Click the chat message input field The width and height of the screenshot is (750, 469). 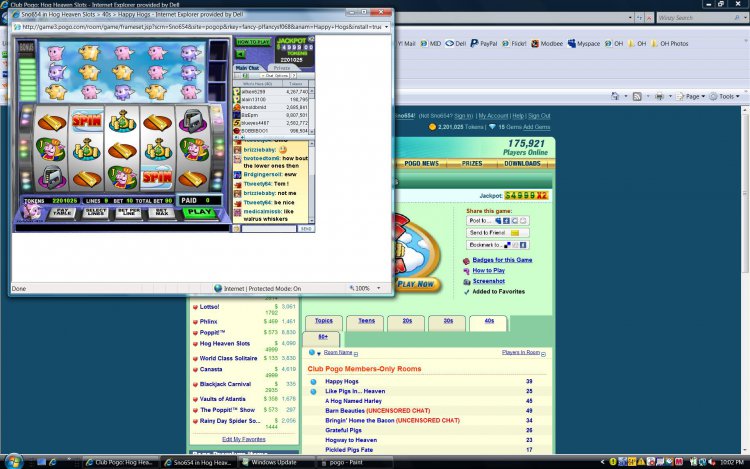pos(269,229)
